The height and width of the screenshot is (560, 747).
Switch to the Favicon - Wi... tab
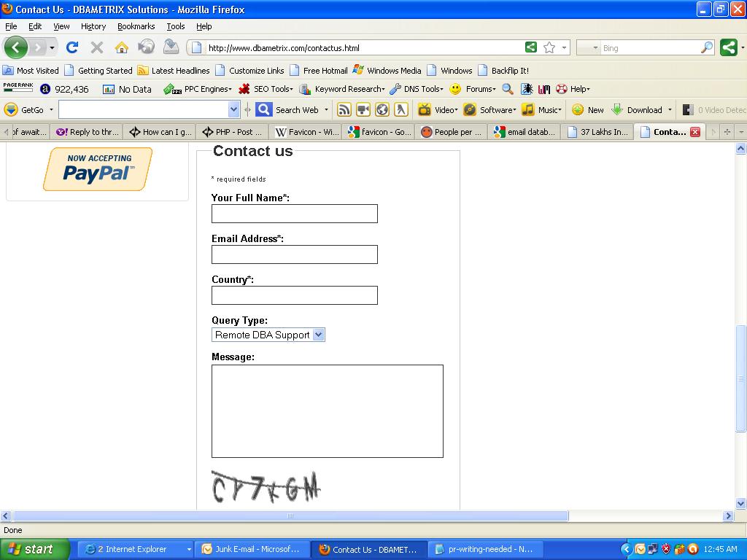306,132
